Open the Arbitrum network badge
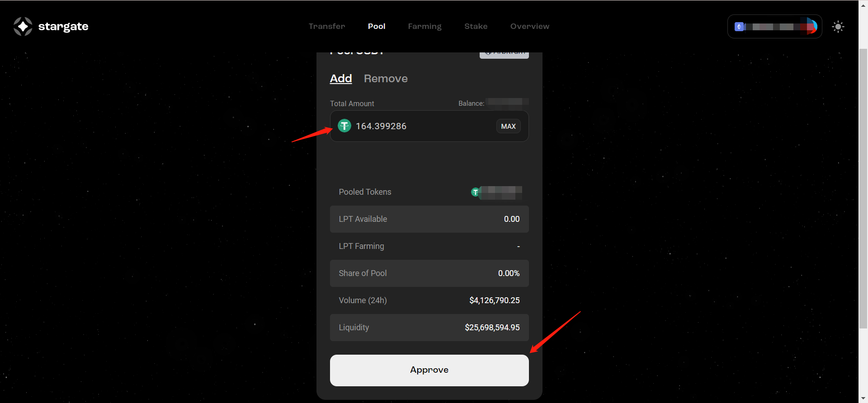Image resolution: width=868 pixels, height=403 pixels. click(504, 54)
